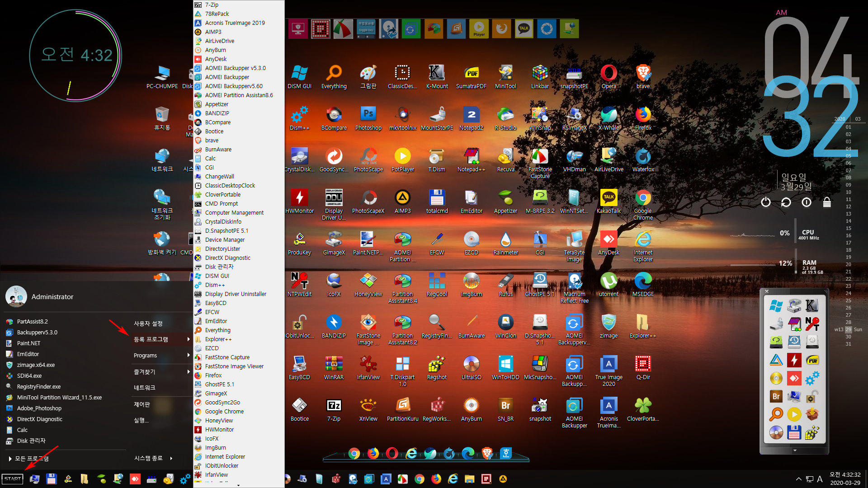Open RegistryFinder.exe recent entry
This screenshot has height=488, width=868.
(38, 387)
